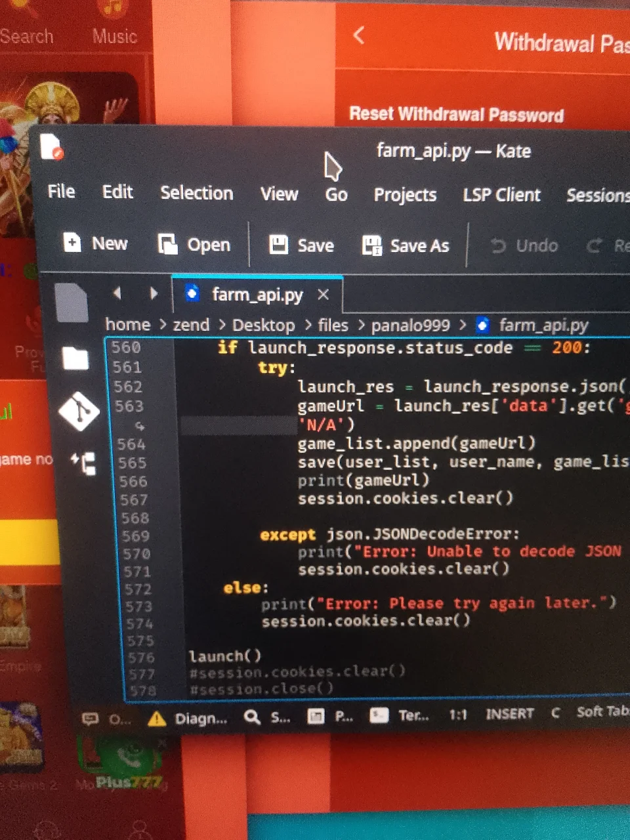
Task: Click the Save As toolbar button
Action: point(406,245)
